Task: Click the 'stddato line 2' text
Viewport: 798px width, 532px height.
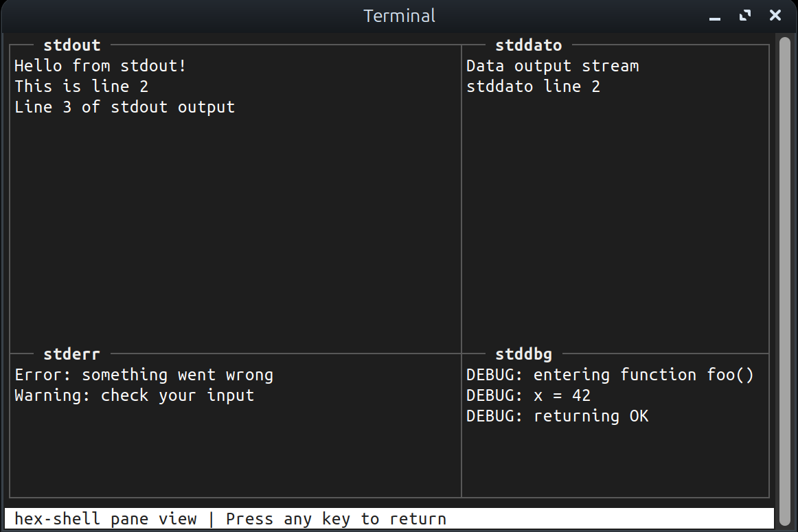Action: click(533, 86)
